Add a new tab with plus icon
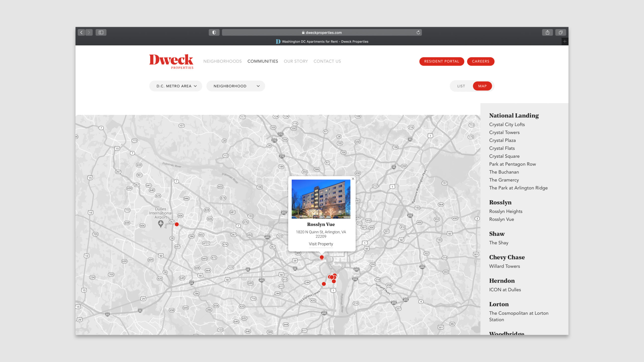Image resolution: width=644 pixels, height=362 pixels. (565, 41)
